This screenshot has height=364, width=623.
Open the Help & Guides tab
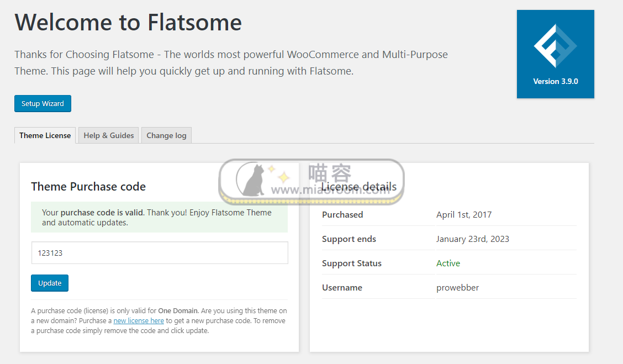click(108, 135)
